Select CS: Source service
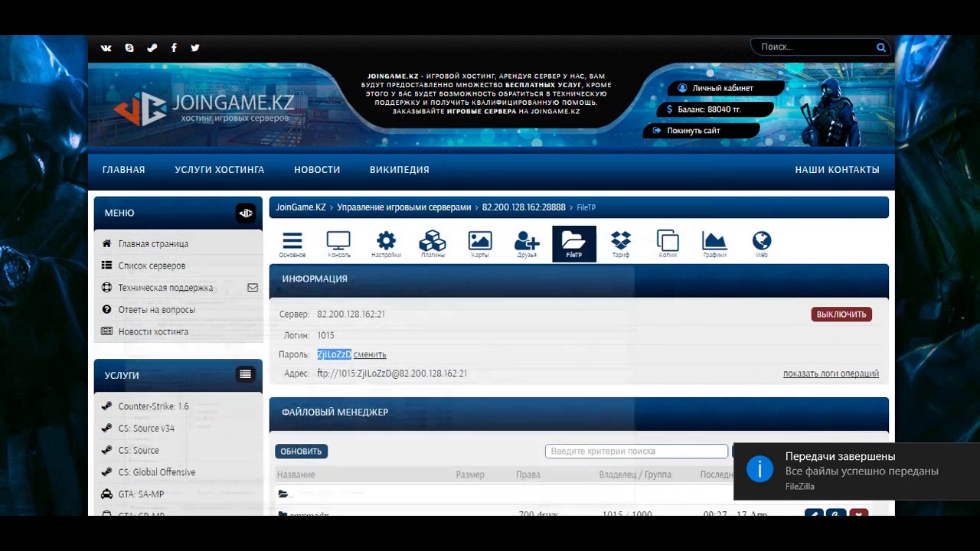980x551 pixels. pos(139,450)
